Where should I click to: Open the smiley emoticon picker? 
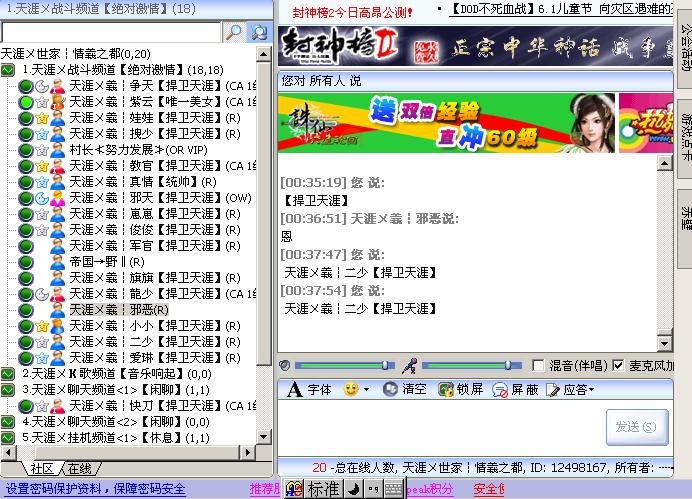351,390
